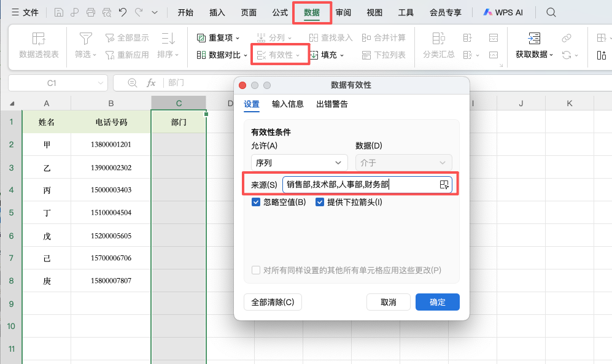Click the outline group dialog launcher arrow

(x=501, y=65)
